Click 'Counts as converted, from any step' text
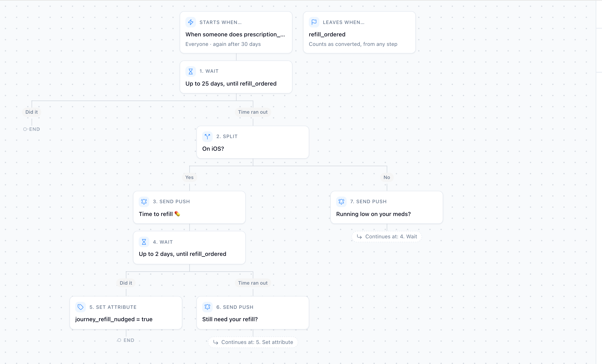Image resolution: width=602 pixels, height=364 pixels. point(353,44)
